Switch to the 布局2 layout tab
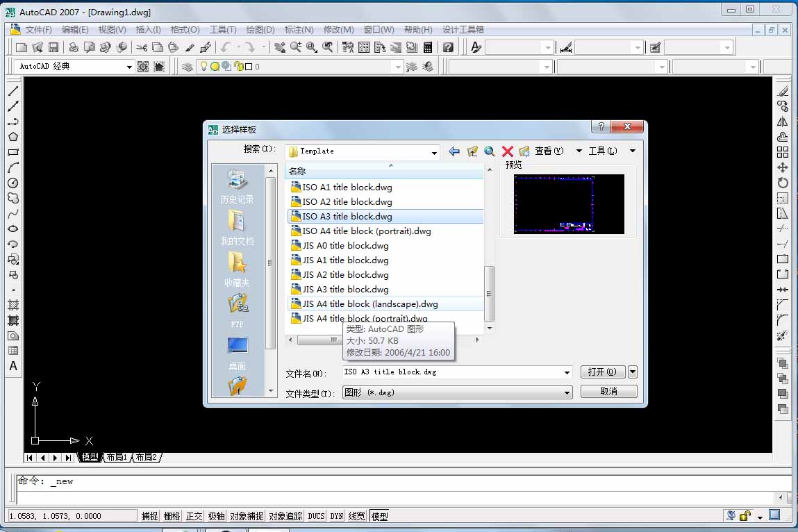Viewport: 798px width, 532px height. pos(146,457)
